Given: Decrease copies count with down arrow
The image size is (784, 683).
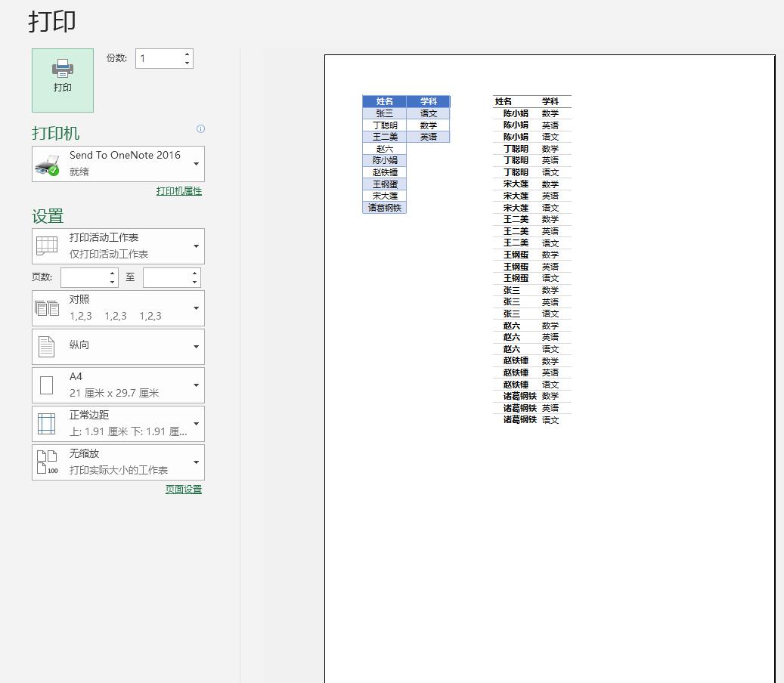Looking at the screenshot, I should [187, 63].
